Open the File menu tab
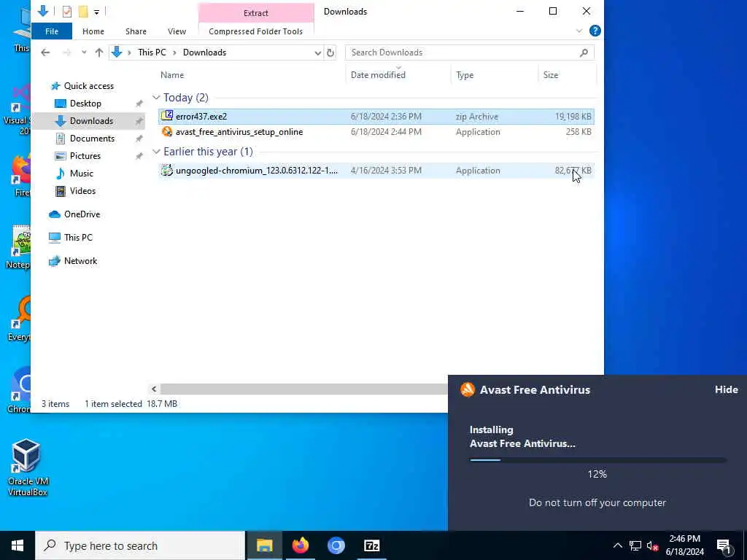Image resolution: width=747 pixels, height=560 pixels. tap(52, 31)
